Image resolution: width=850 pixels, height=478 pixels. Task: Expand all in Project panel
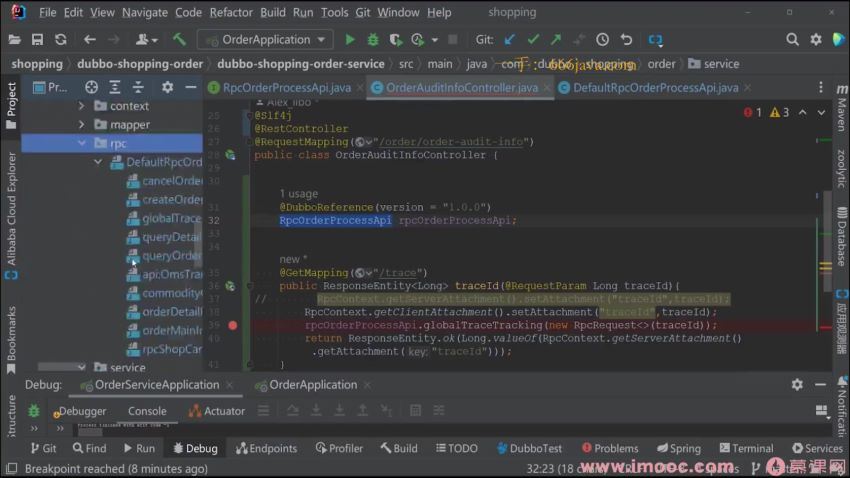pyautogui.click(x=115, y=87)
